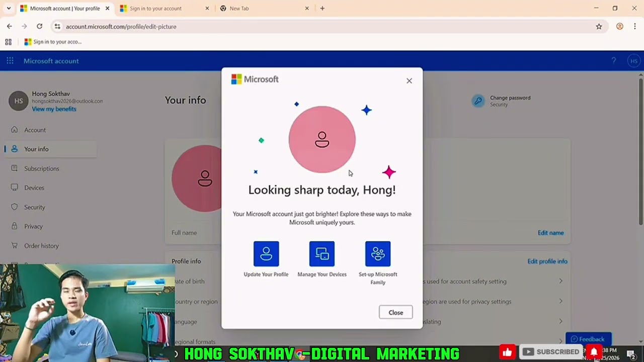Open a new tab with plus button
Viewport: 644px width, 362px height.
pyautogui.click(x=323, y=9)
